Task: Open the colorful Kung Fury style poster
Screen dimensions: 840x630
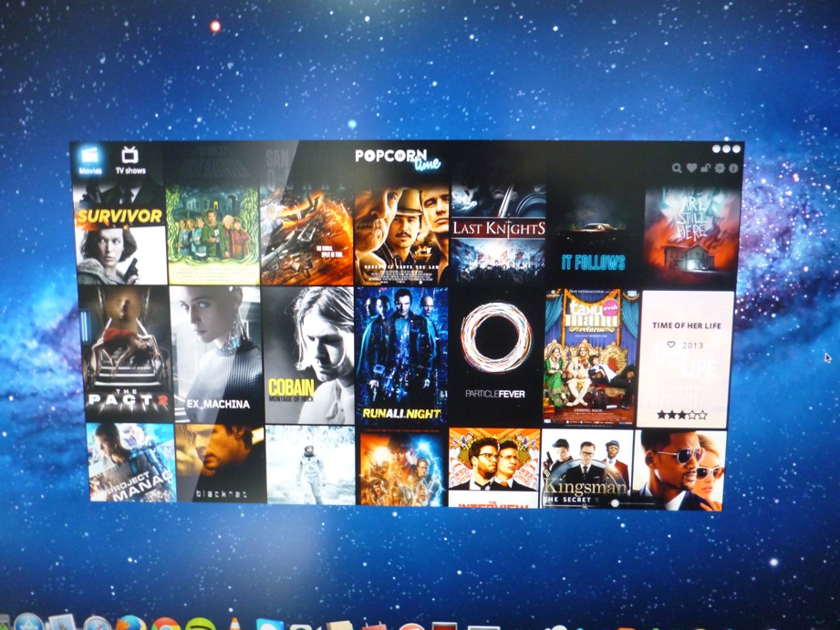Action: [x=402, y=470]
